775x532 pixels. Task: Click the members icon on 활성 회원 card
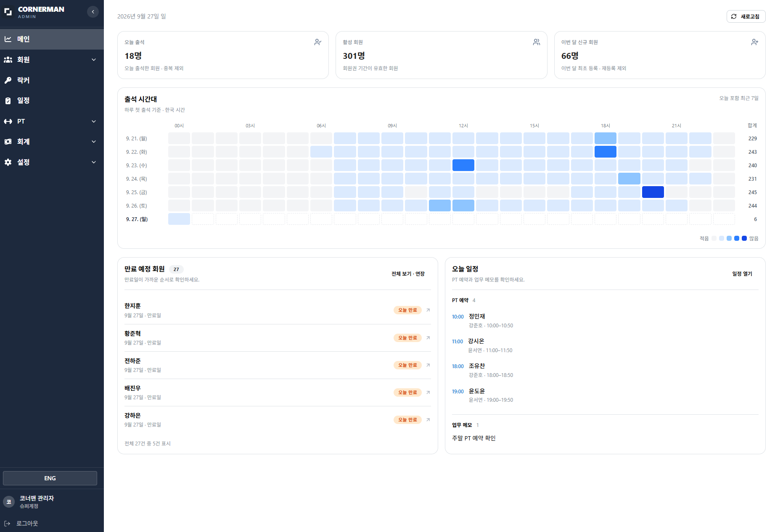tap(536, 42)
